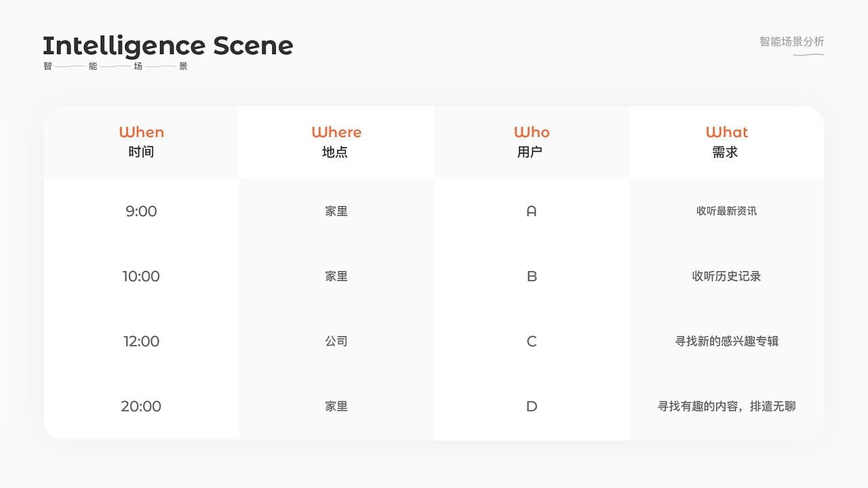Click user B cell
This screenshot has width=868, height=488.
click(532, 277)
